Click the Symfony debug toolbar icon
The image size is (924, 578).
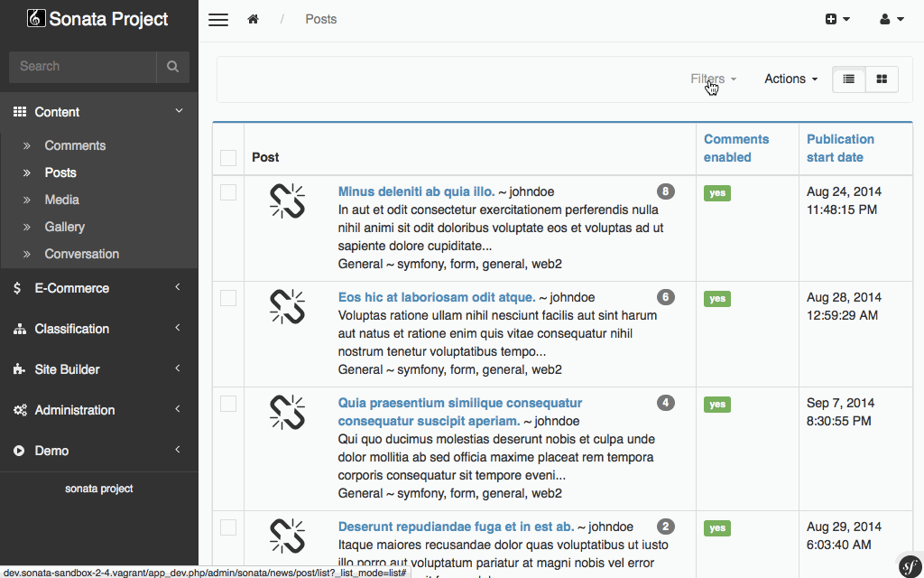909,564
